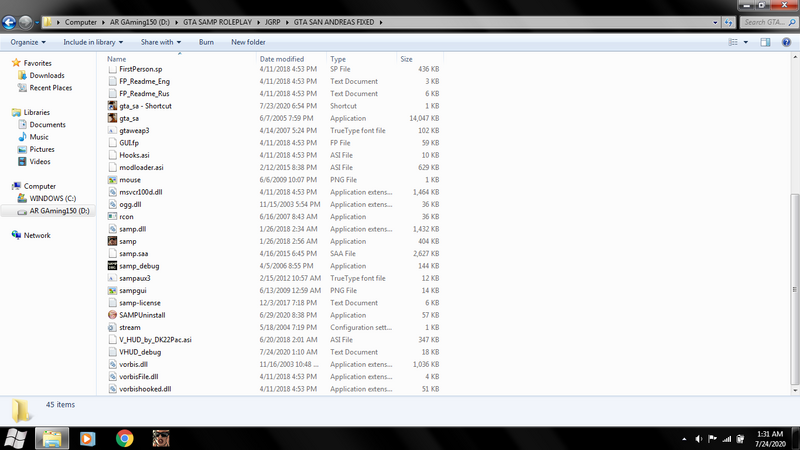Image resolution: width=800 pixels, height=450 pixels.
Task: Click the refresh button beside address bar
Action: click(729, 22)
